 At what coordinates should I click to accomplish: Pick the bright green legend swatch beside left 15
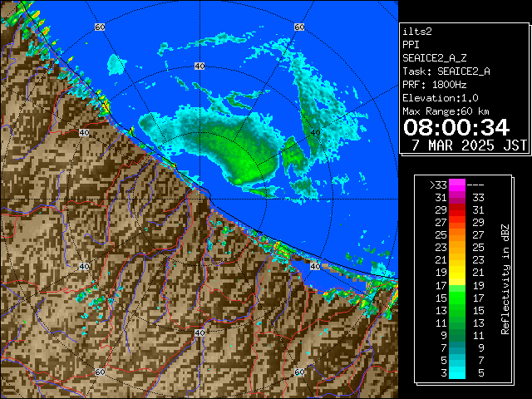[x=457, y=298]
